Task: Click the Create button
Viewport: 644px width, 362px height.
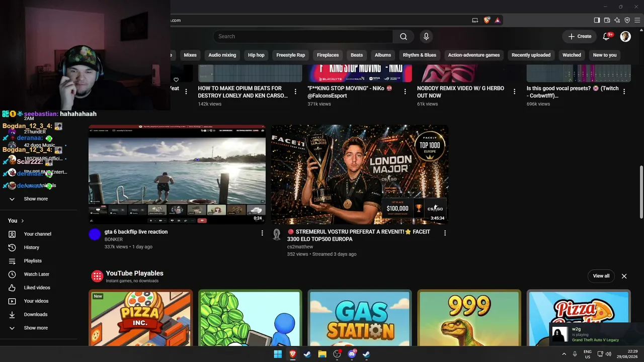Action: click(580, 36)
